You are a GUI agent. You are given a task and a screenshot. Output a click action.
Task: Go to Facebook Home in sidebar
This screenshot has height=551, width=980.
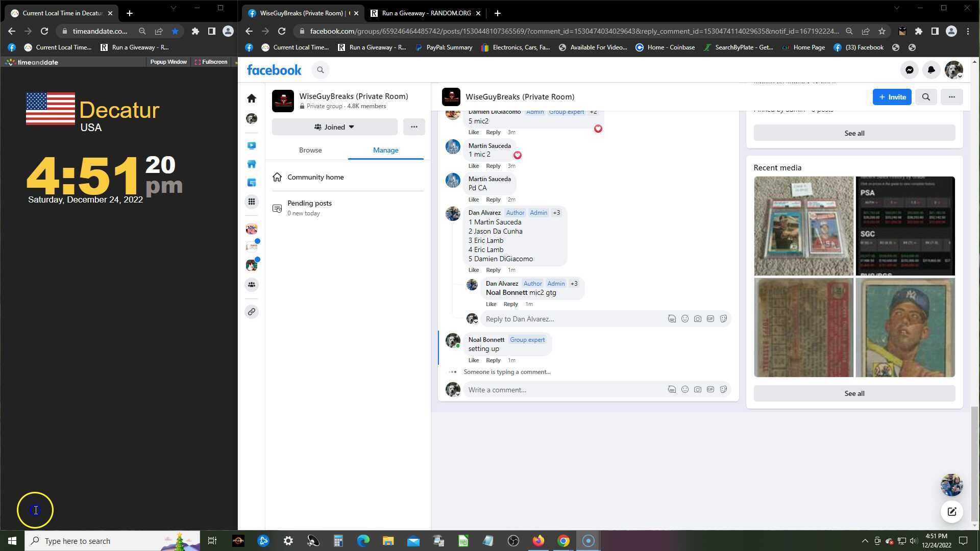coord(252,98)
